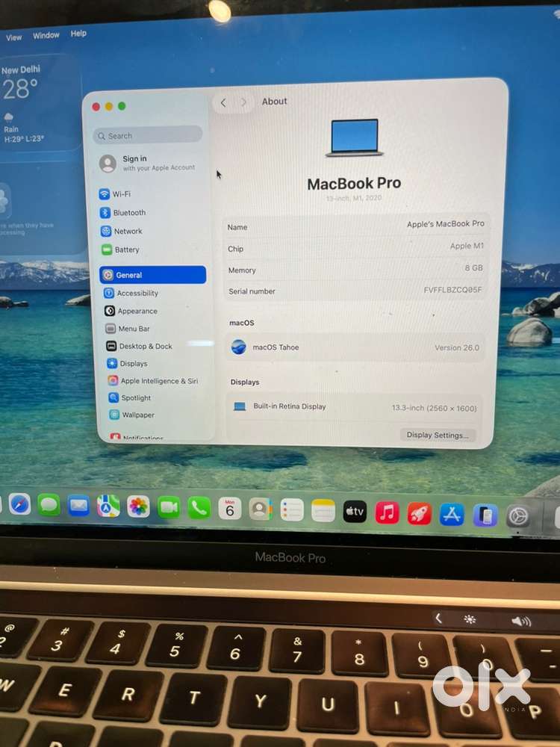Open Wi-Fi settings in the sidebar

tap(121, 194)
